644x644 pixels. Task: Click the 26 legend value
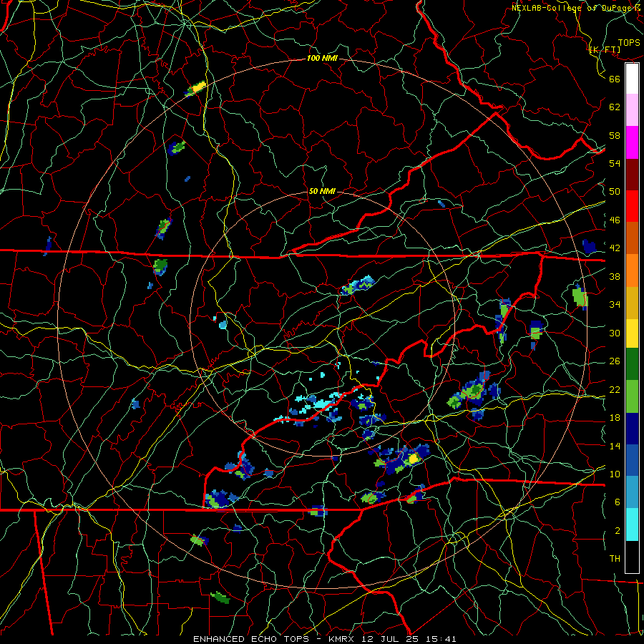tap(615, 361)
